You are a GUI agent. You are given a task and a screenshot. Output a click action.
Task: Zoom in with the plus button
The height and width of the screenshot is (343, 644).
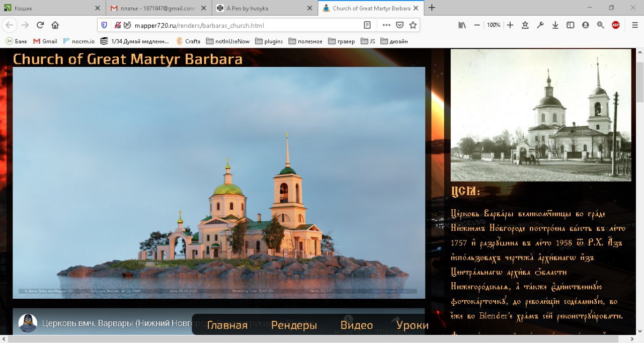point(510,25)
